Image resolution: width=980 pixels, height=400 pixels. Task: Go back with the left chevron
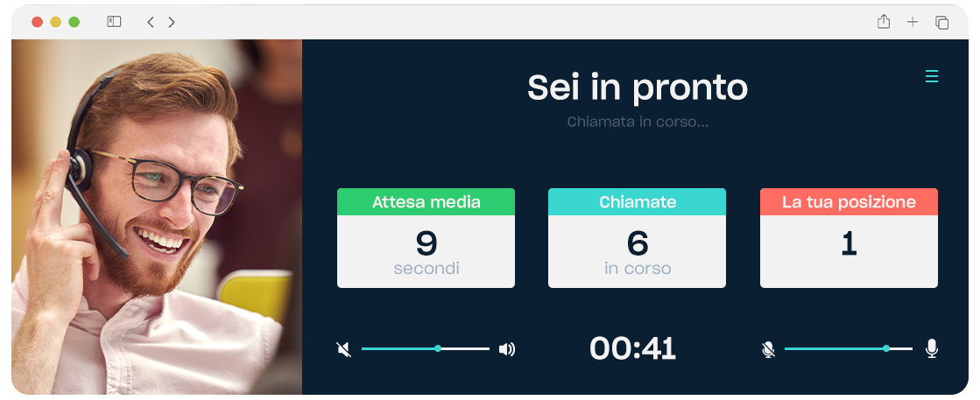point(150,22)
